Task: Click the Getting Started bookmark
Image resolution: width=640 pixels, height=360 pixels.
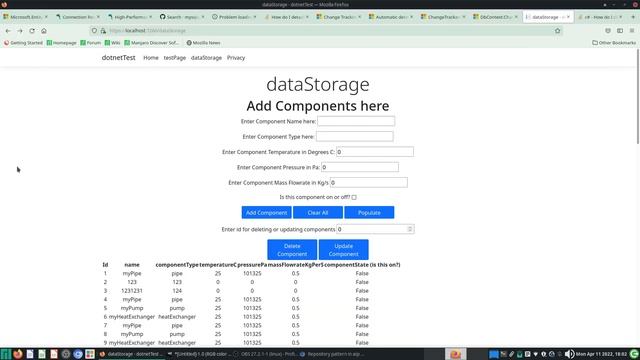Action: (23, 42)
